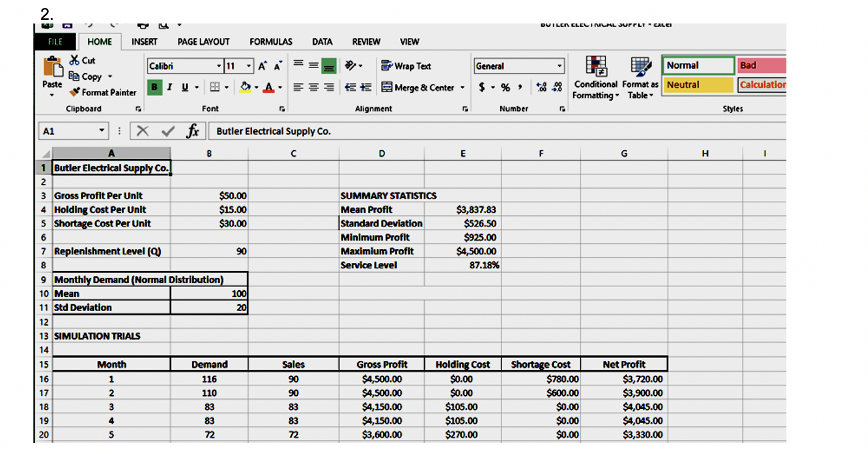
Task: Select the Service Level value 87.18%
Action: (x=484, y=265)
